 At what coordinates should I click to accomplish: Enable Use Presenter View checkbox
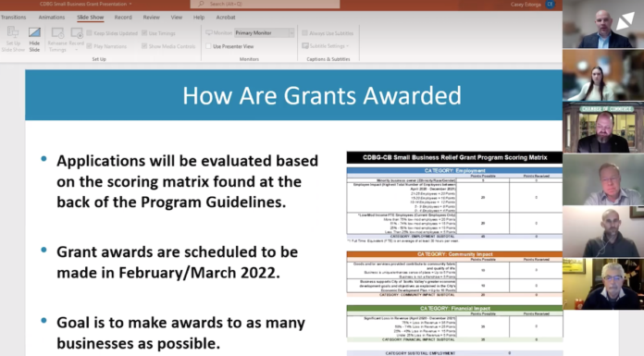tap(208, 46)
